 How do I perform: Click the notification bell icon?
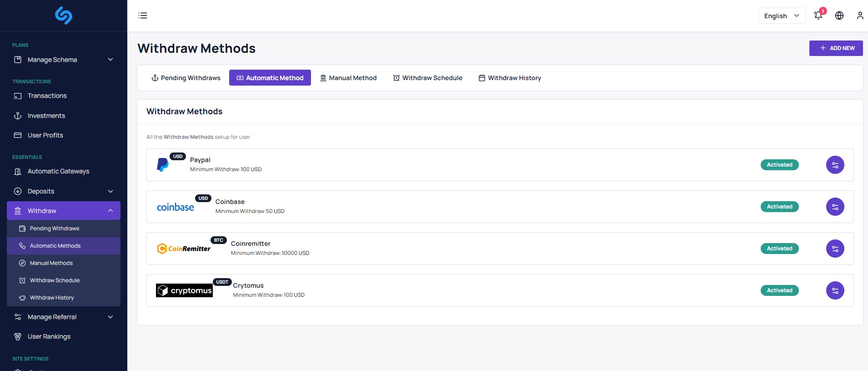click(818, 15)
